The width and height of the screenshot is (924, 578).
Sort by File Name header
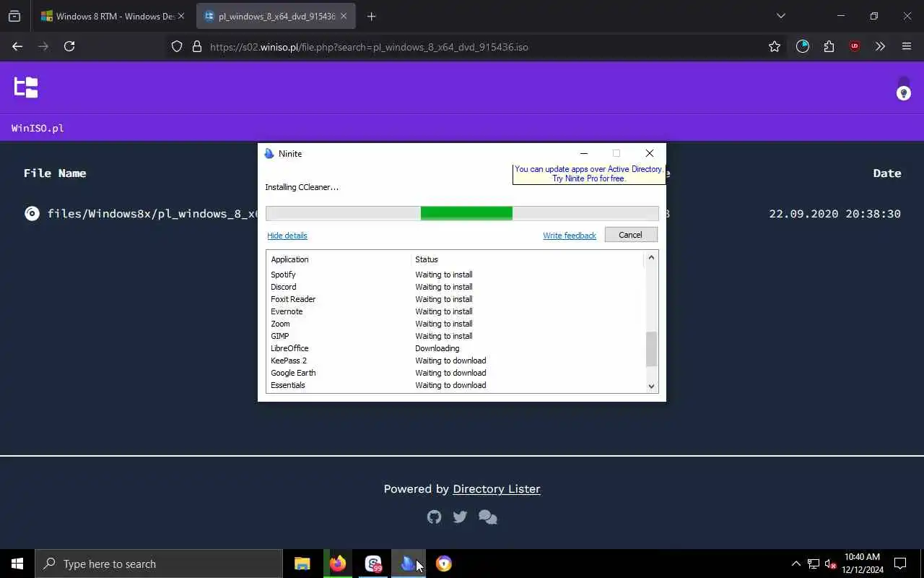55,173
